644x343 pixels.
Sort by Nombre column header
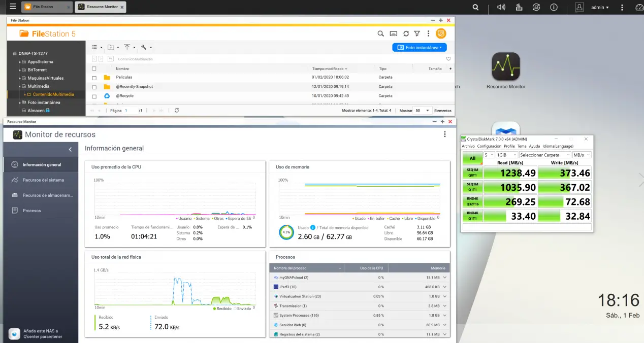pyautogui.click(x=122, y=68)
